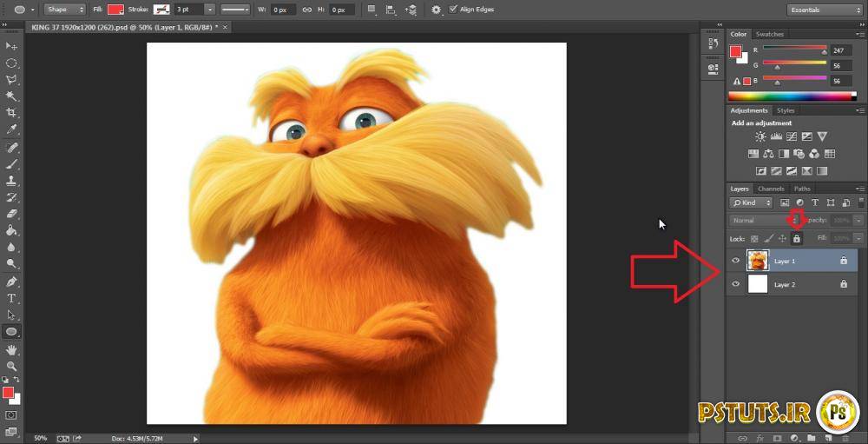The image size is (868, 444).
Task: Select the Healing Brush tool
Action: [x=11, y=148]
